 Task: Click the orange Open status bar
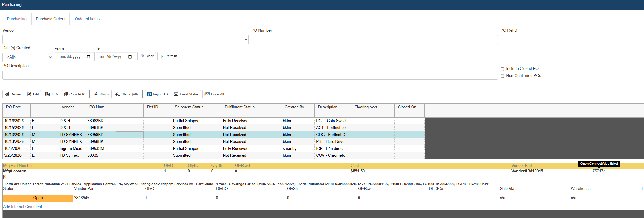coord(38,198)
